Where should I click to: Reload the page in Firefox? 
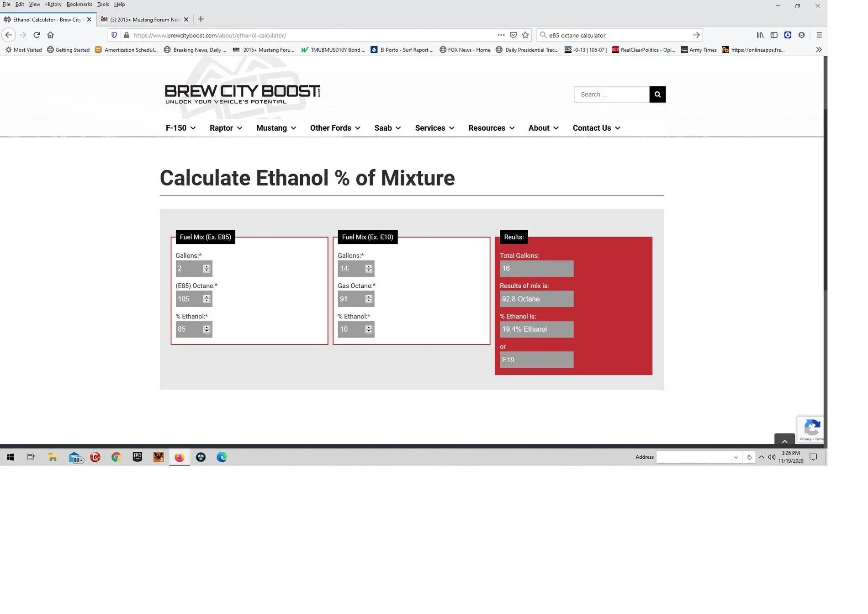(x=37, y=35)
